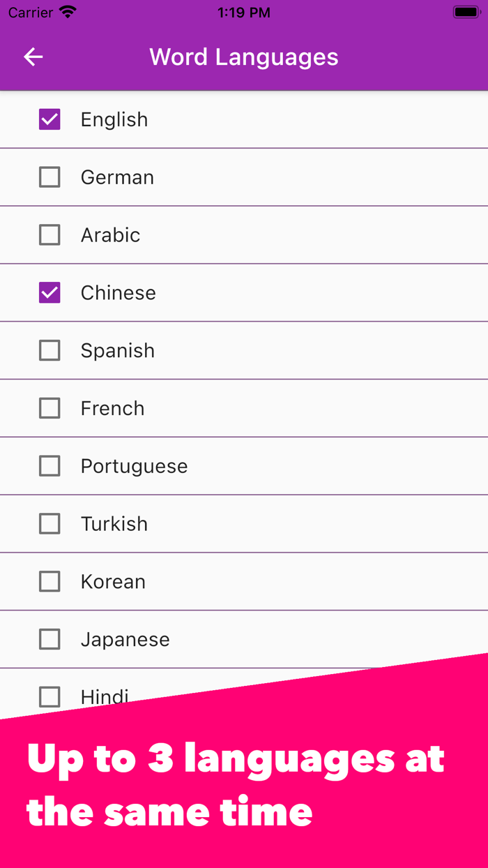This screenshot has width=488, height=868.
Task: Choose the Portuguese list entry
Action: 134,466
